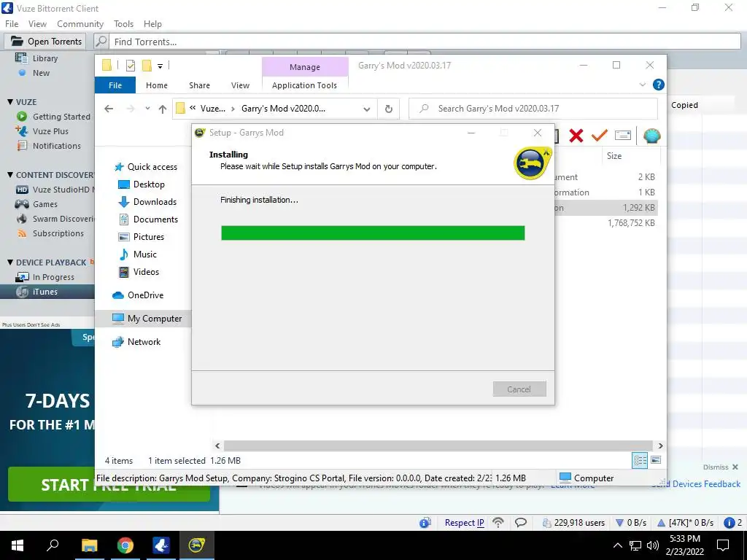Select OneDrive in Explorer navigation pane
Screen dimensions: 747x560
[x=138, y=295]
